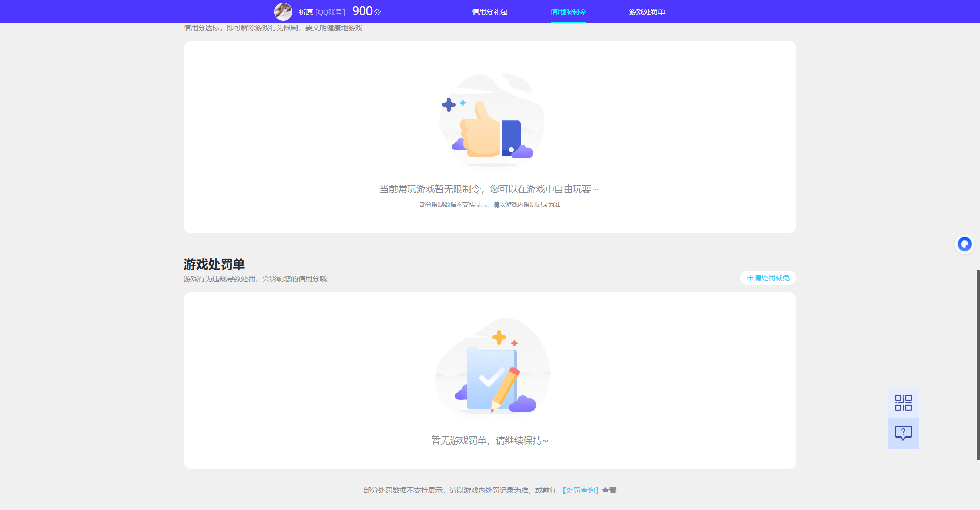Switch to the 信用分礼包 tab
The image size is (980, 510).
click(489, 11)
